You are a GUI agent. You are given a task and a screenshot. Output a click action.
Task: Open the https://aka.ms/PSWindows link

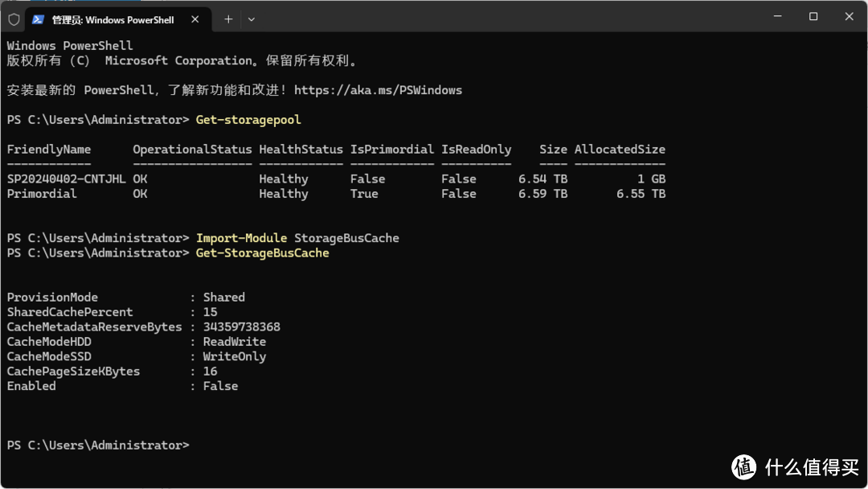pyautogui.click(x=378, y=90)
